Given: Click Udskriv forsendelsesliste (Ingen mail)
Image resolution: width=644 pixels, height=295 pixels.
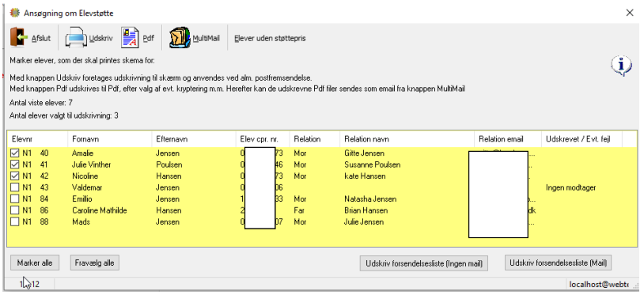Looking at the screenshot, I should [424, 264].
